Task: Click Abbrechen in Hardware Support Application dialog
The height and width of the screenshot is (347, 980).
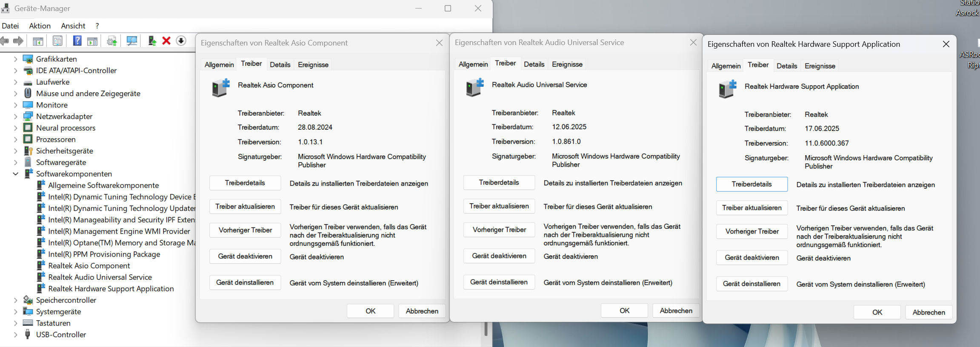Action: tap(929, 312)
